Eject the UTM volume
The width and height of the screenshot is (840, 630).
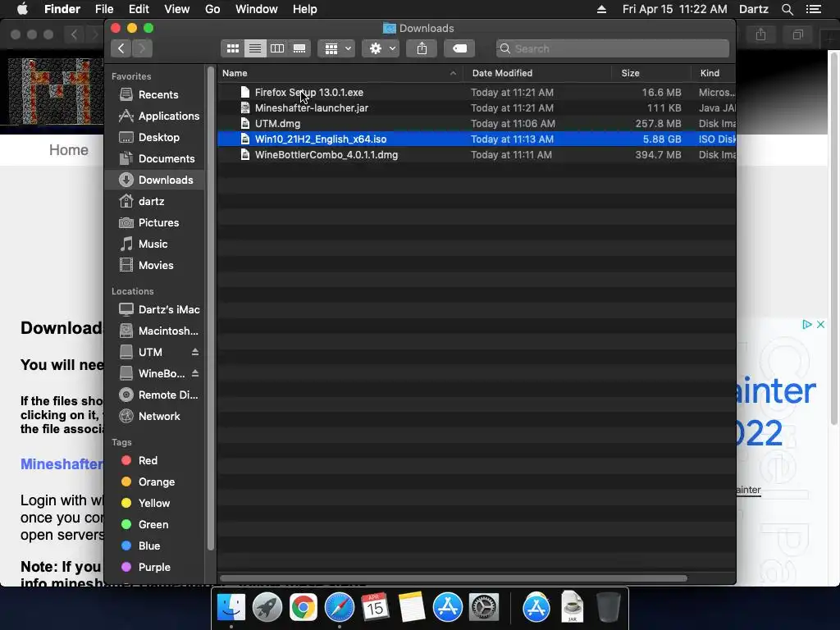coord(195,352)
